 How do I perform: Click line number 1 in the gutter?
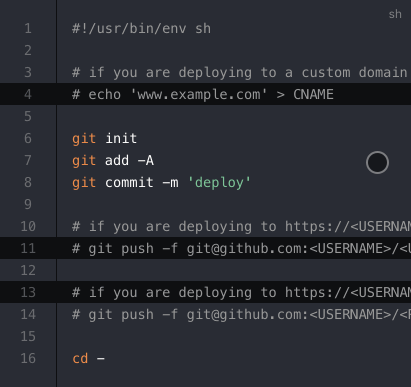[x=28, y=28]
